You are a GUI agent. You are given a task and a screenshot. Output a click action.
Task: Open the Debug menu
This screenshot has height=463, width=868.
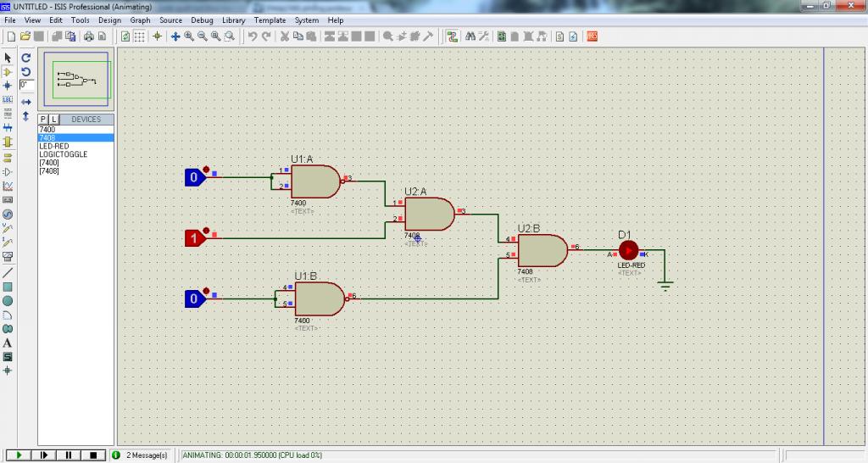click(202, 20)
